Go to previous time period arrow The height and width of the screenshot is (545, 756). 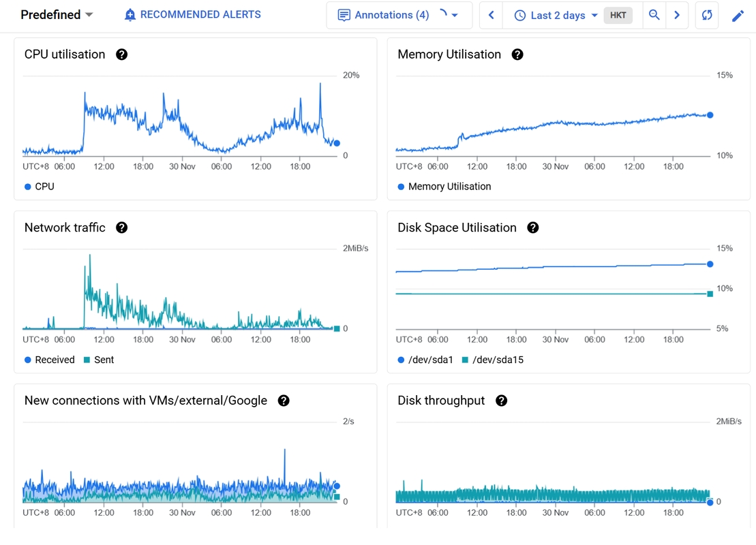pos(491,15)
